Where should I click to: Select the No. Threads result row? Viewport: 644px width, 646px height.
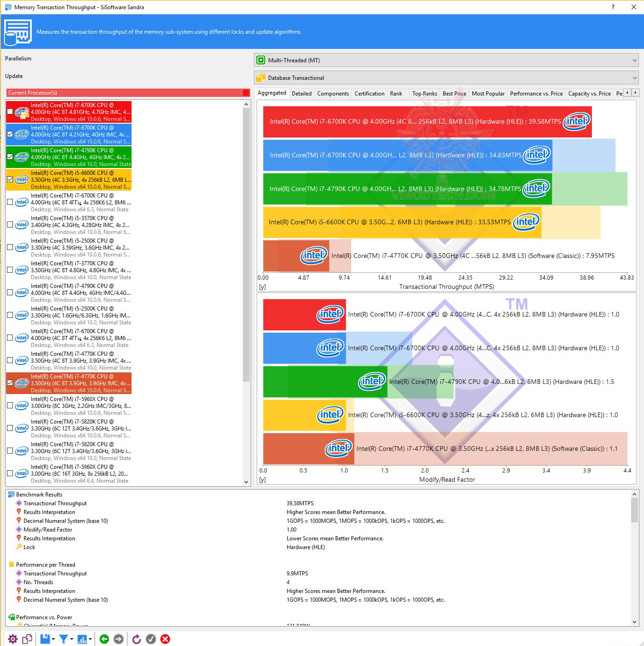tap(319, 582)
